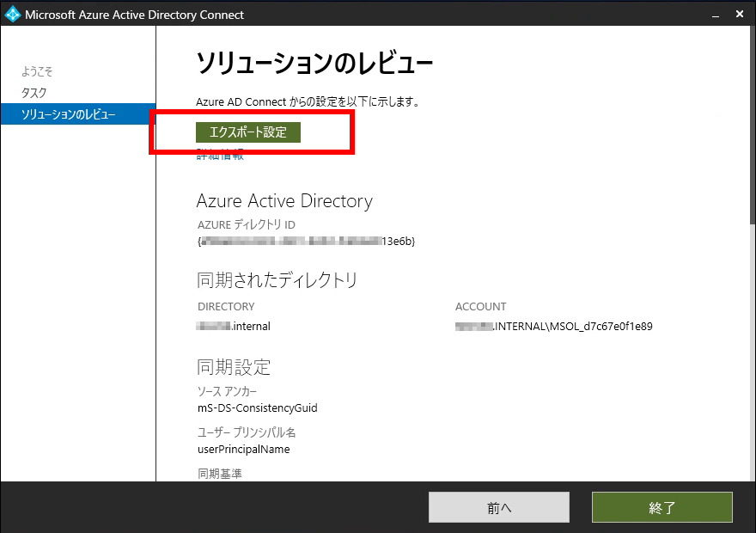This screenshot has width=756, height=533.
Task: Minimize the Azure AD Connect window
Action: pos(716,15)
